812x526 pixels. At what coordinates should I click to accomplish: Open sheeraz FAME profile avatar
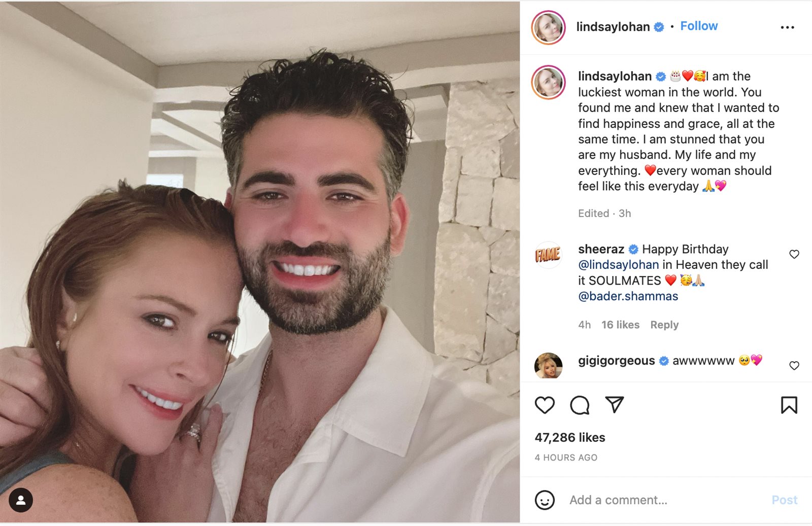point(548,255)
